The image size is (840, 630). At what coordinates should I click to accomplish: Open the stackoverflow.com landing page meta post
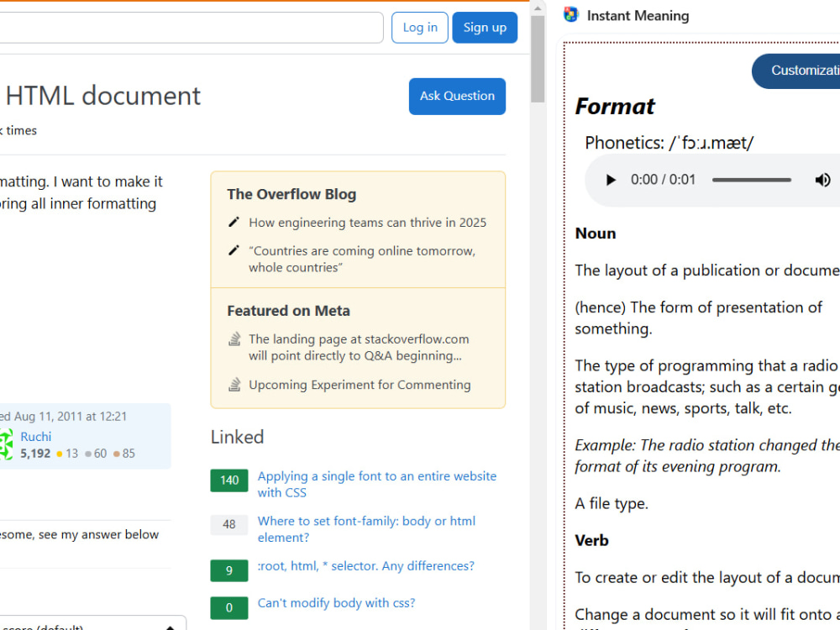coord(359,347)
